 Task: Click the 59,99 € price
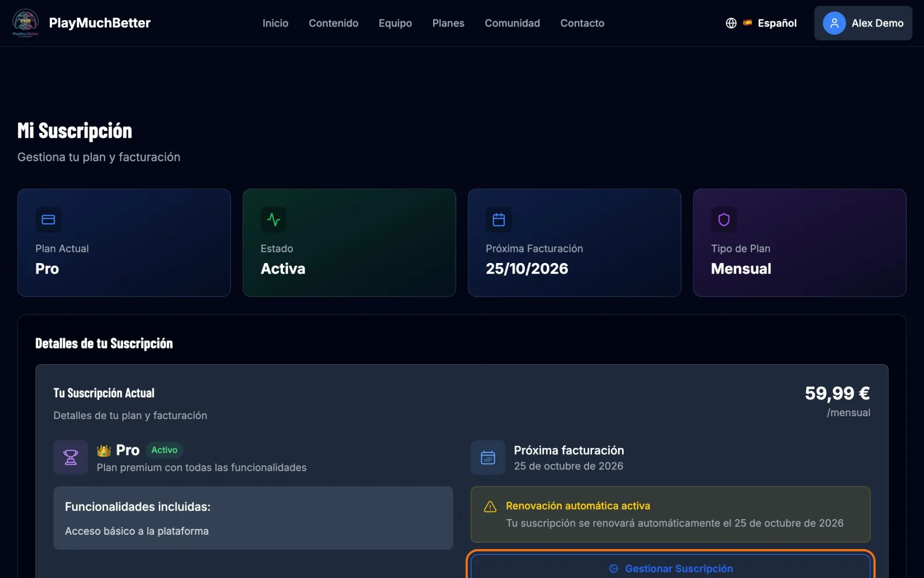[x=837, y=394]
